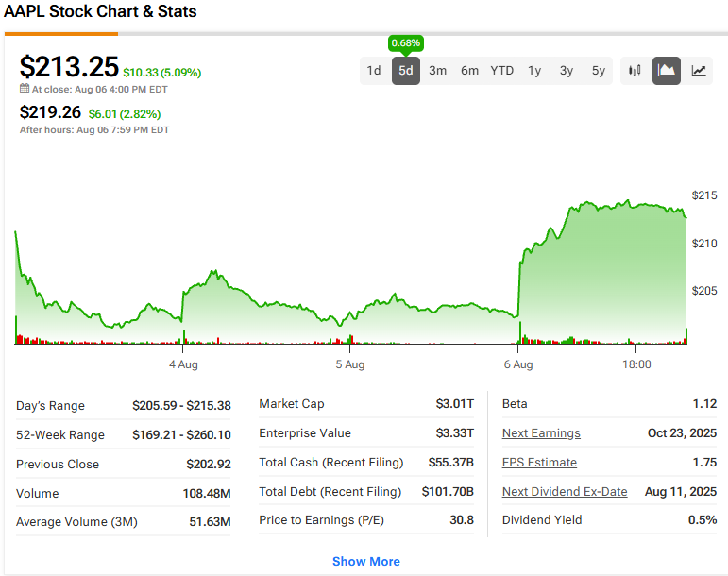Select the 1d time range
This screenshot has width=728, height=576.
(374, 71)
